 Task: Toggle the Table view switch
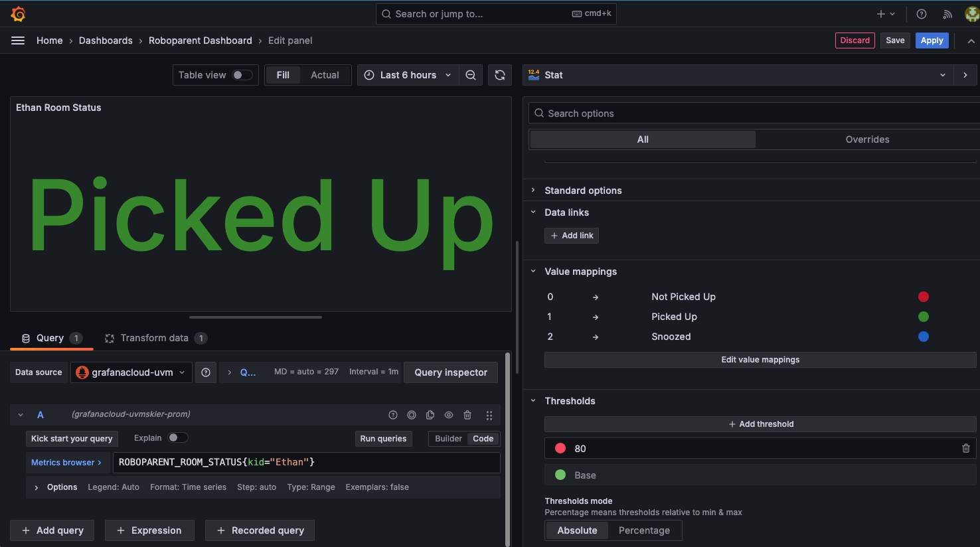[x=242, y=75]
